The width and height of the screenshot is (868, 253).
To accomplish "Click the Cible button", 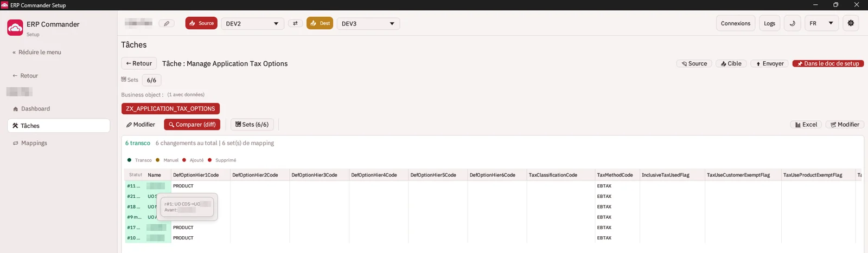I will point(731,63).
